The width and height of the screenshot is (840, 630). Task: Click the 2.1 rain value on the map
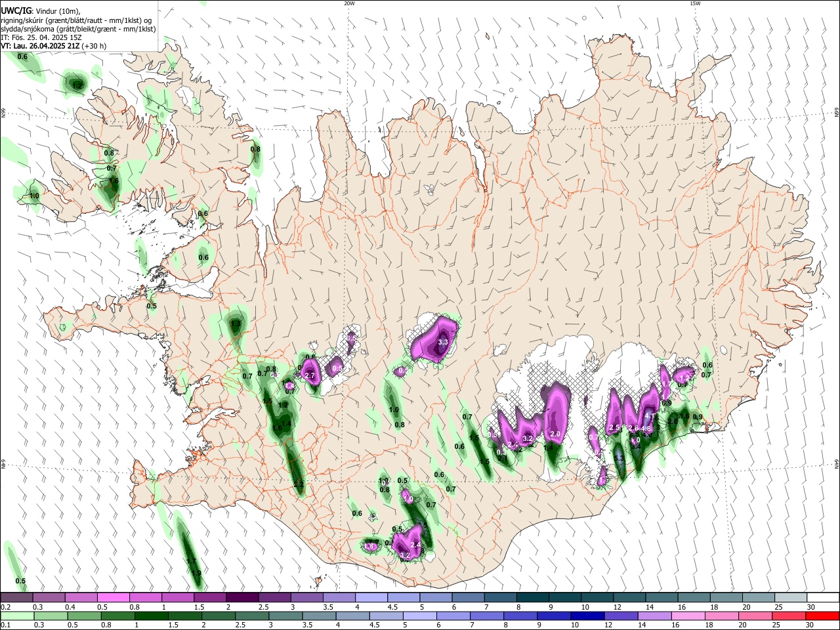(x=503, y=459)
